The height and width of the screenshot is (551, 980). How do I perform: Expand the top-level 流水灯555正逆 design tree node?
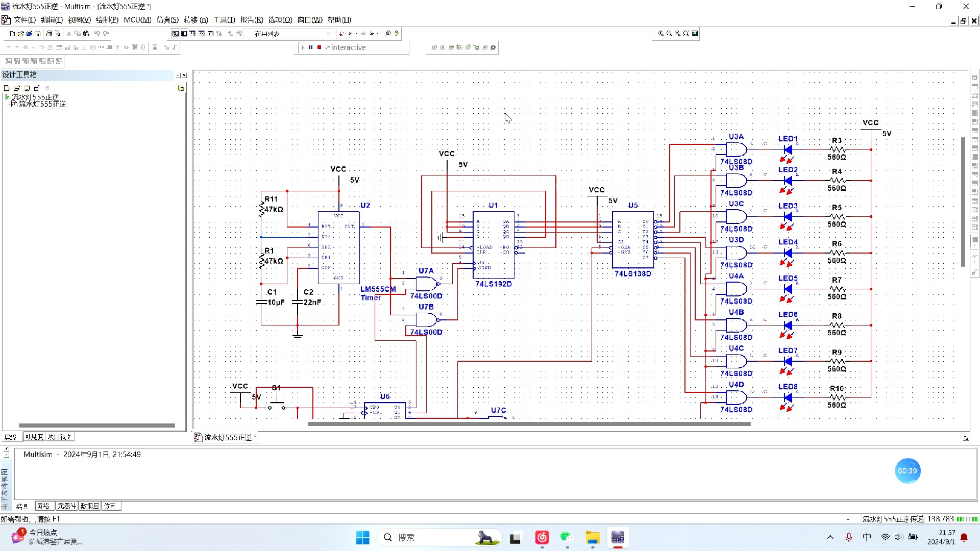click(7, 96)
